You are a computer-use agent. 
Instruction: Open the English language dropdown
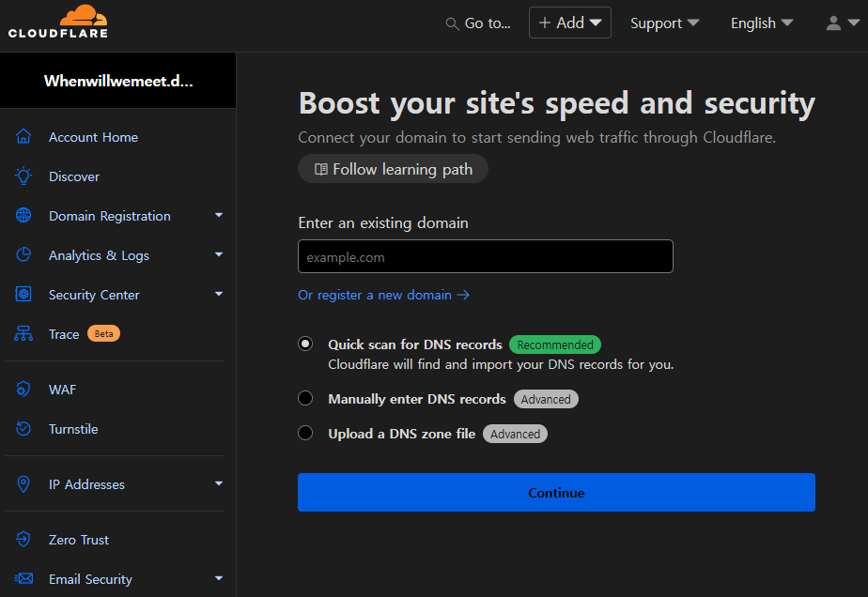[762, 23]
